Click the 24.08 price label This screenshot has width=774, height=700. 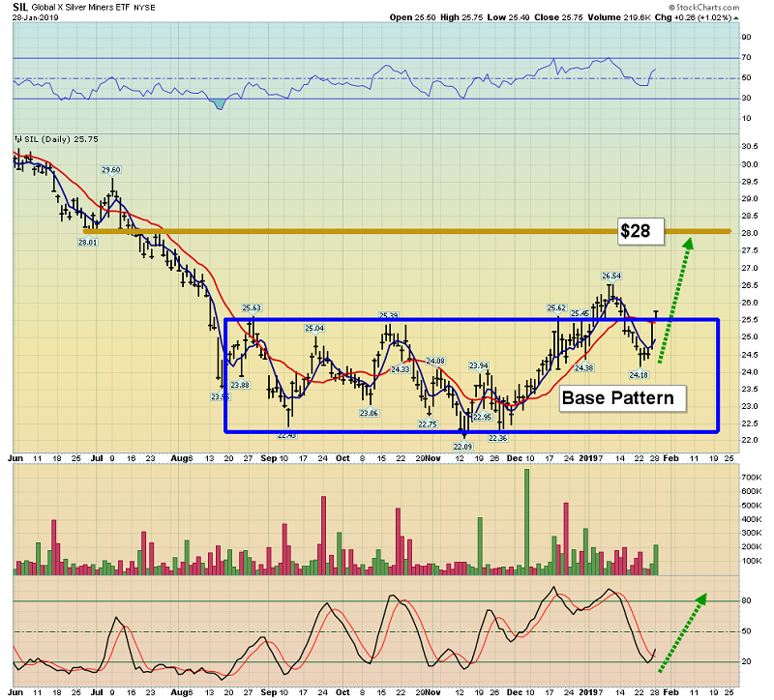435,361
